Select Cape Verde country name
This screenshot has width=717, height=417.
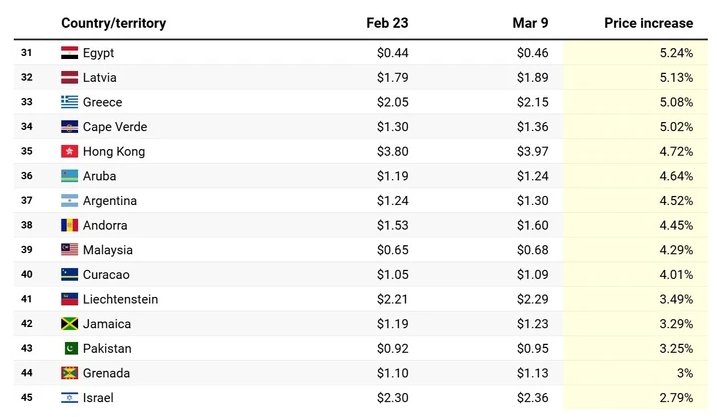pos(117,127)
